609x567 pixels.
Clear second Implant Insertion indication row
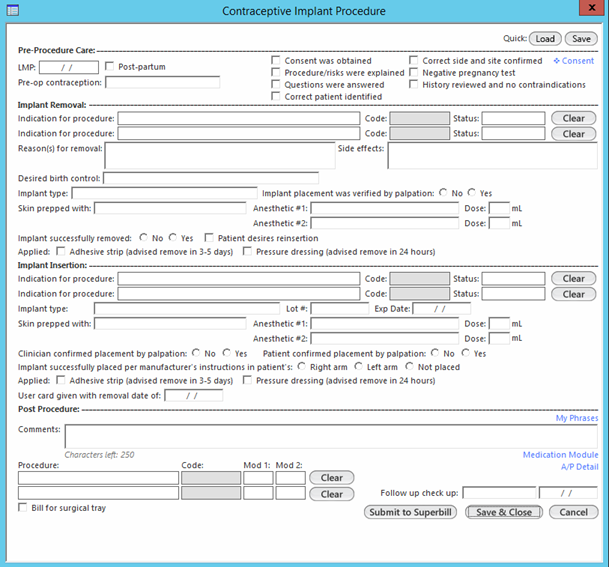[574, 294]
